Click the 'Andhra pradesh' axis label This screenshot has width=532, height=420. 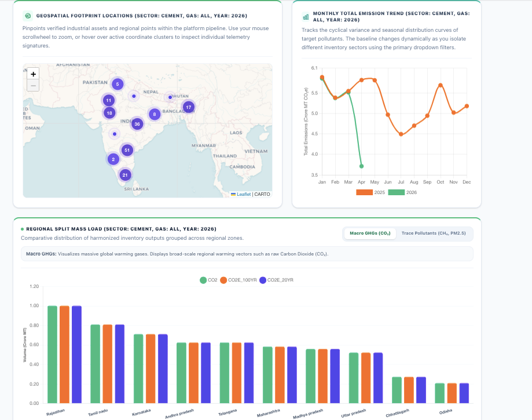[179, 414]
